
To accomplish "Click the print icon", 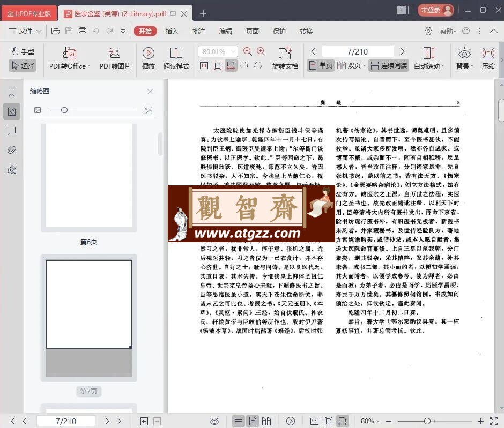I will 83,31.
